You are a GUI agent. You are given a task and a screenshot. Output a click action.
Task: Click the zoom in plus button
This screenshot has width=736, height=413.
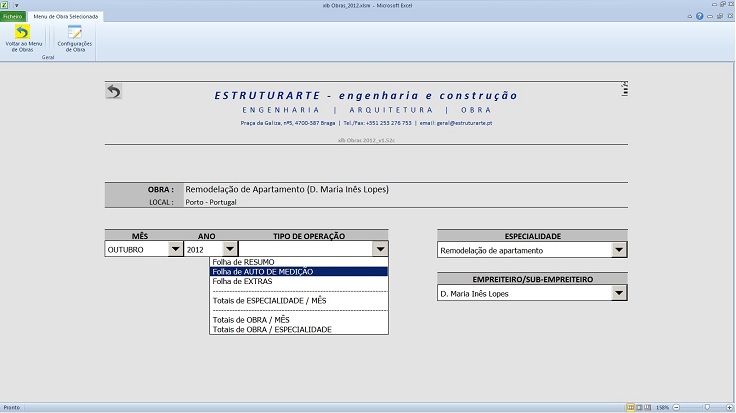(730, 407)
